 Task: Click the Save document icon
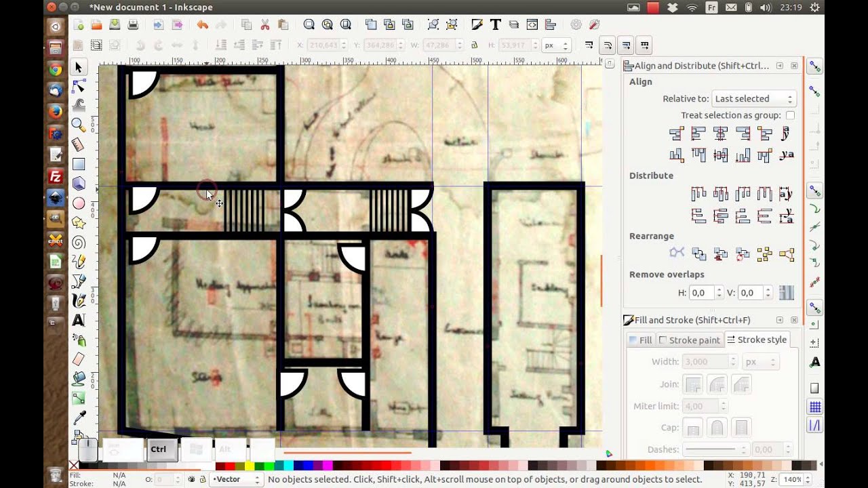click(115, 25)
